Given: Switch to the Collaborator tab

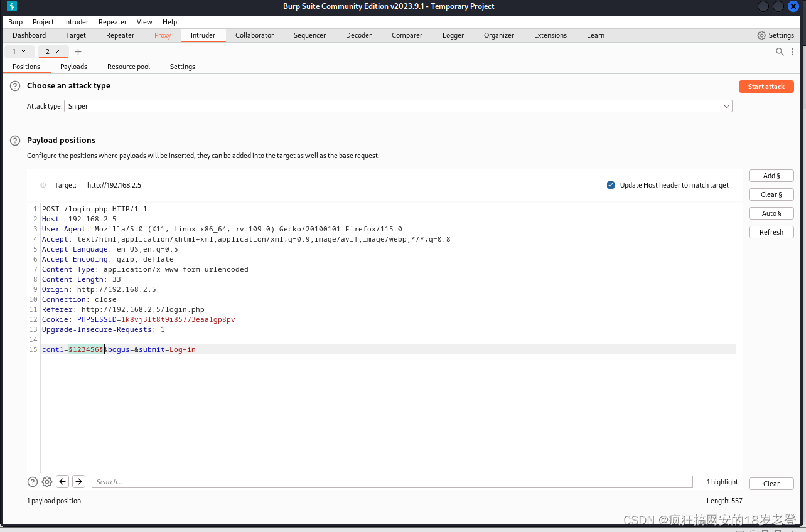Looking at the screenshot, I should coord(255,35).
